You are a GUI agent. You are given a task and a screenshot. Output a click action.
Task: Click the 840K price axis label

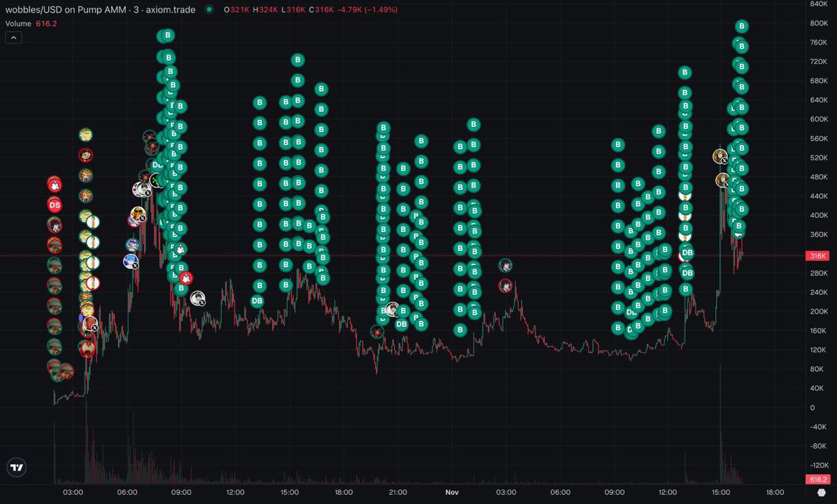tap(817, 4)
